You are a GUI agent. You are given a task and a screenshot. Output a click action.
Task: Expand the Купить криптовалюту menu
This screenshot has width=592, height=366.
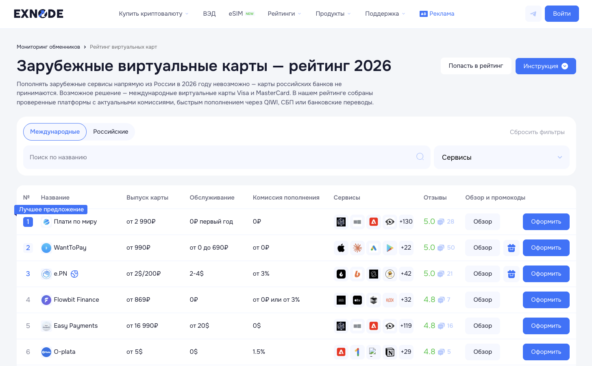(x=153, y=14)
